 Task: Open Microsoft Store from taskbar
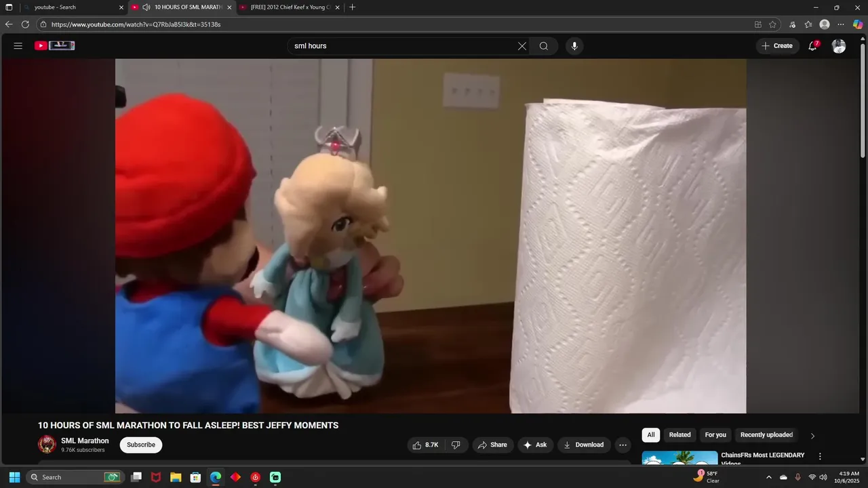[x=195, y=477]
